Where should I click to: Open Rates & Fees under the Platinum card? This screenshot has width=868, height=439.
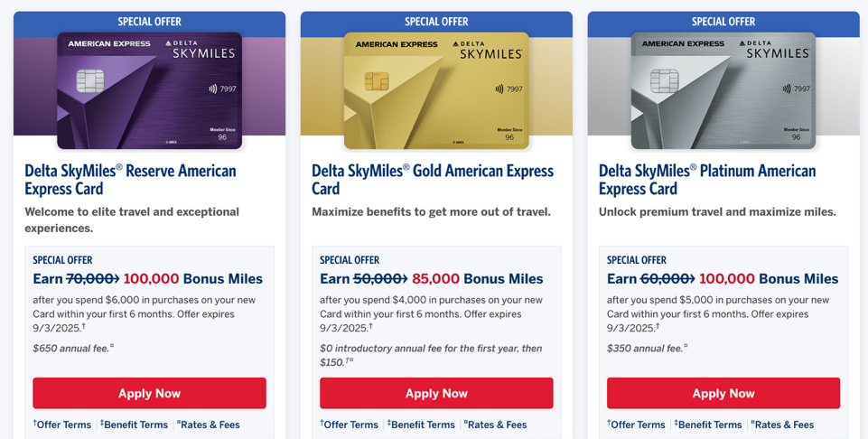point(782,425)
